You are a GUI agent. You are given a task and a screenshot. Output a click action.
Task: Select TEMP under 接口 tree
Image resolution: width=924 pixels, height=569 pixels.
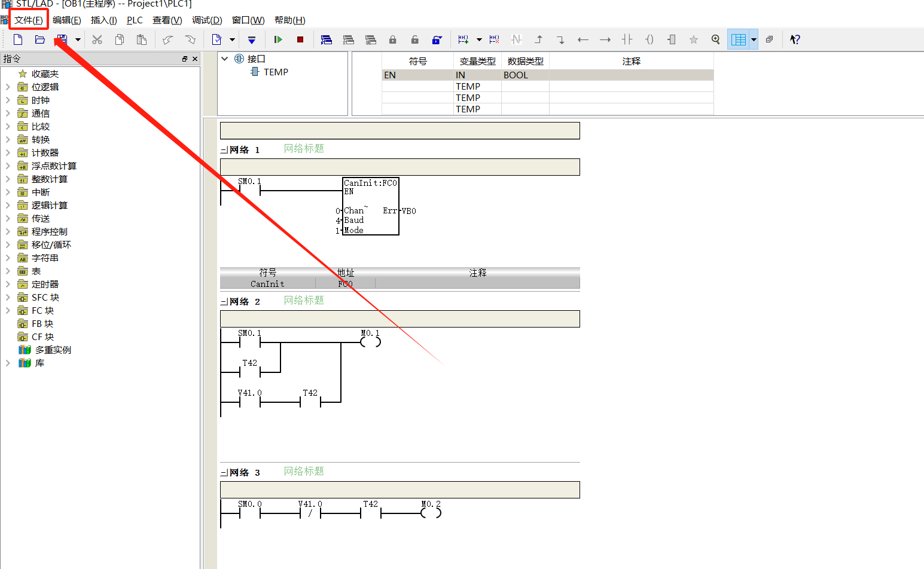[276, 72]
